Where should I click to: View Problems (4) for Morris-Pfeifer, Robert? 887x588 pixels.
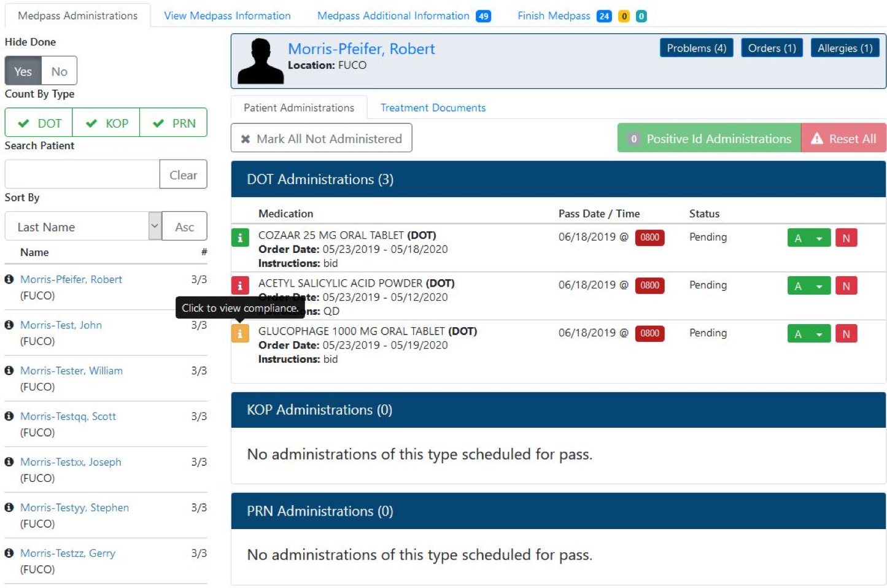(696, 47)
